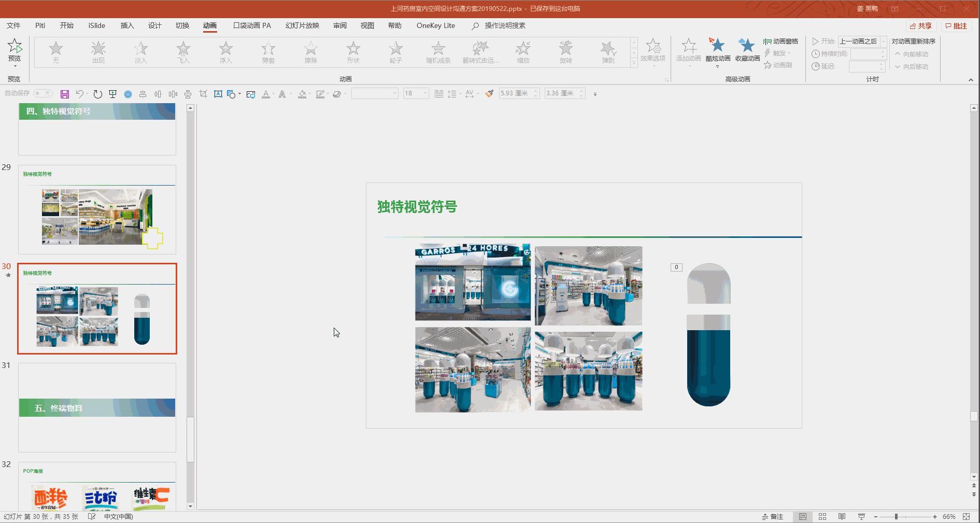Click the 共享 share button
This screenshot has width=980, height=523.
click(921, 26)
